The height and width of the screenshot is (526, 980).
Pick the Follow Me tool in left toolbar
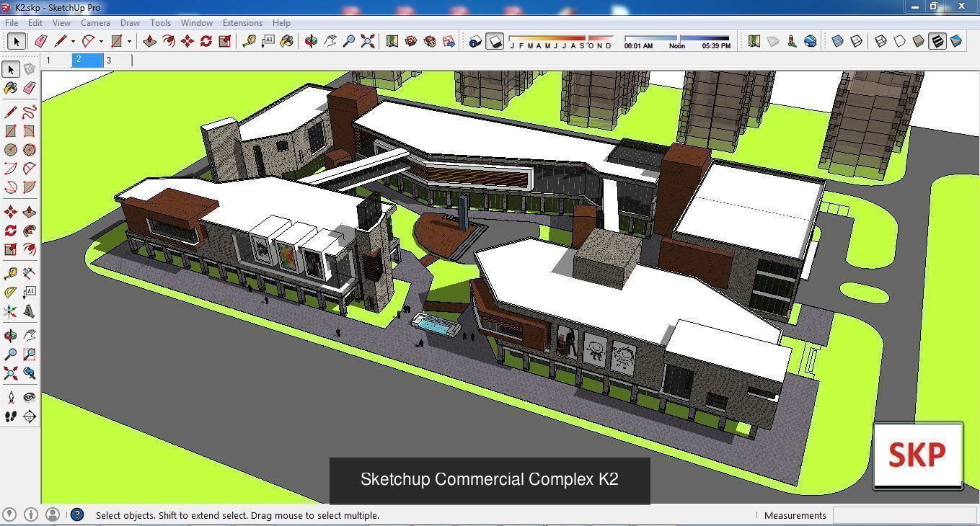pos(29,231)
